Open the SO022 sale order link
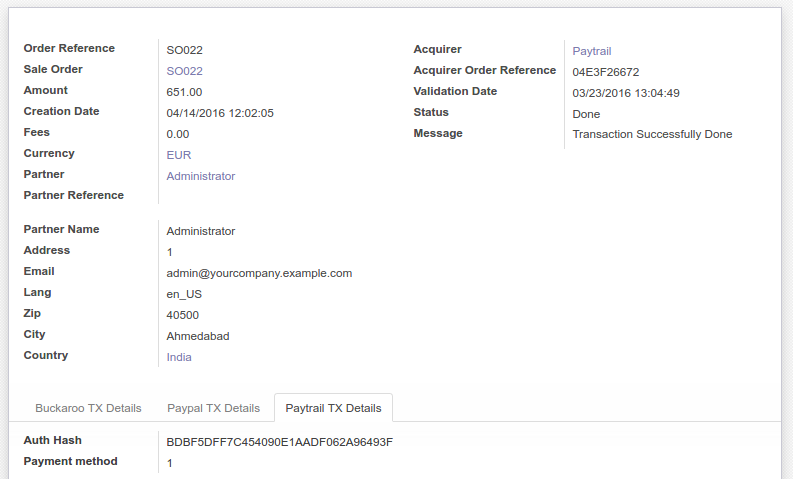Viewport: 793px width, 479px height. [x=184, y=71]
